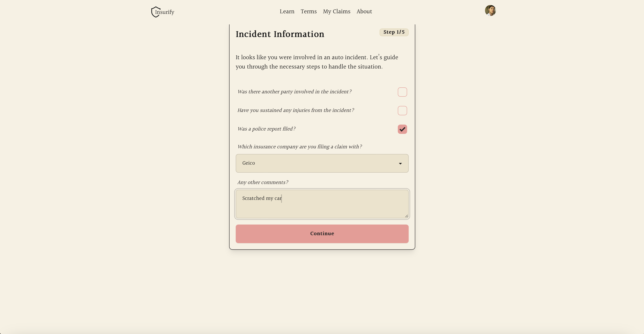Click the Step 1/5 badge

click(394, 32)
